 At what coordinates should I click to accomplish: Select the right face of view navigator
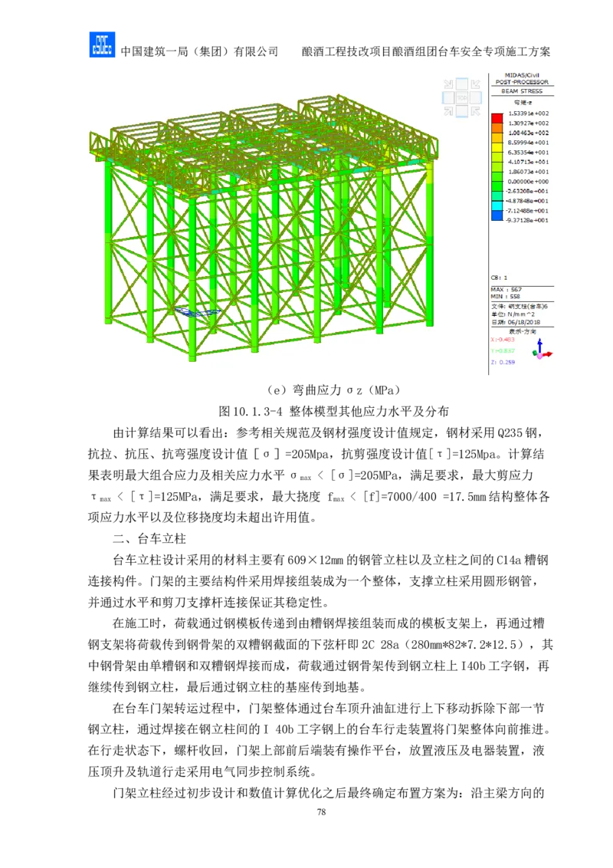[477, 98]
